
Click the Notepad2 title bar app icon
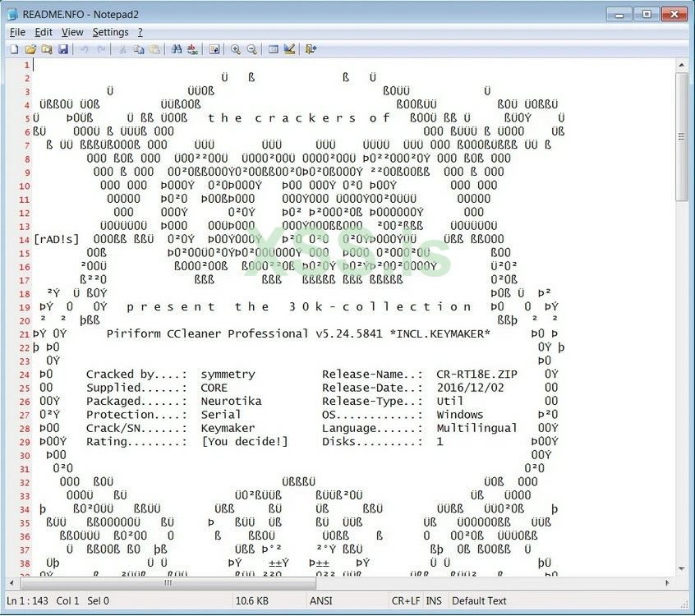click(x=12, y=14)
